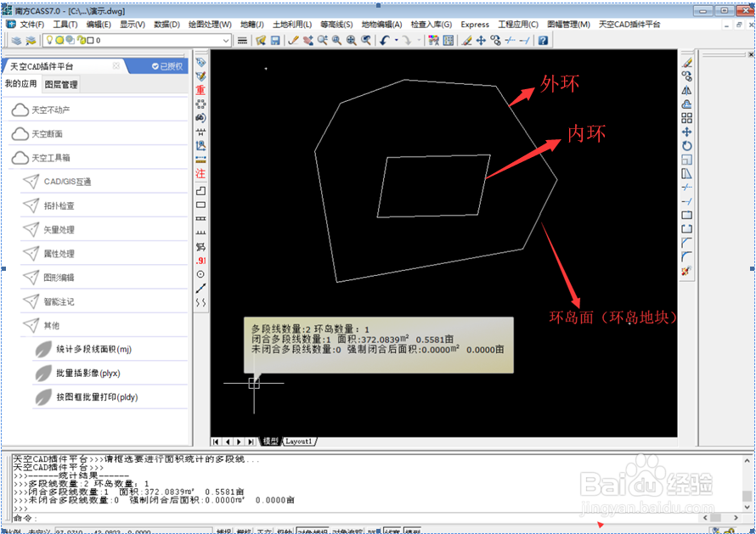The width and height of the screenshot is (756, 534).
Task: Click the rotate tool in right toolbar
Action: point(686,145)
